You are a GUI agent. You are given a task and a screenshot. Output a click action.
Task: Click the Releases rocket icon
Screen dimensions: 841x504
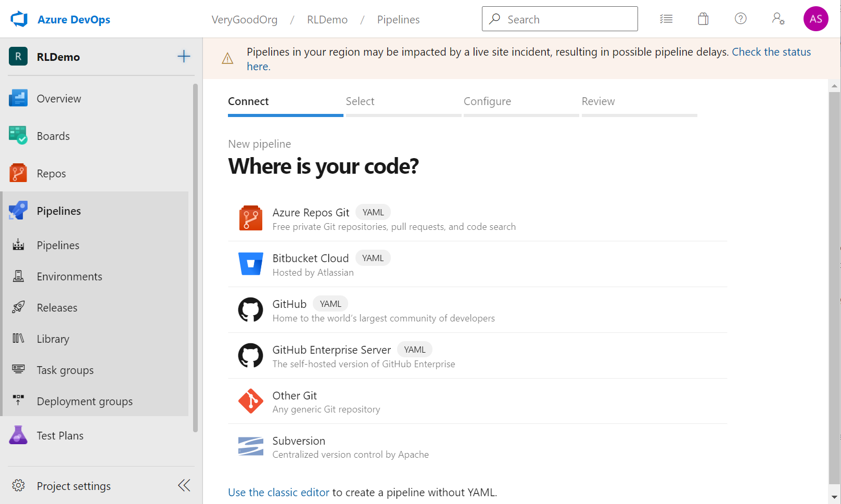tap(18, 307)
